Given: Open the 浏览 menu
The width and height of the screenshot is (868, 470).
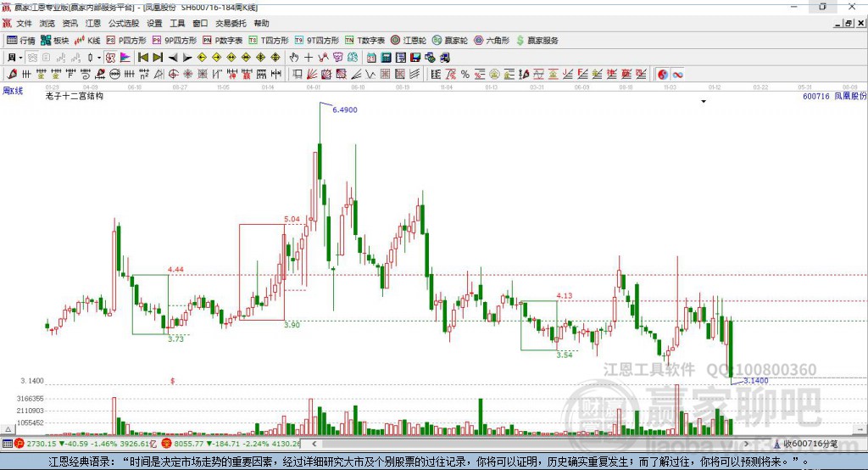Looking at the screenshot, I should pyautogui.click(x=47, y=23).
